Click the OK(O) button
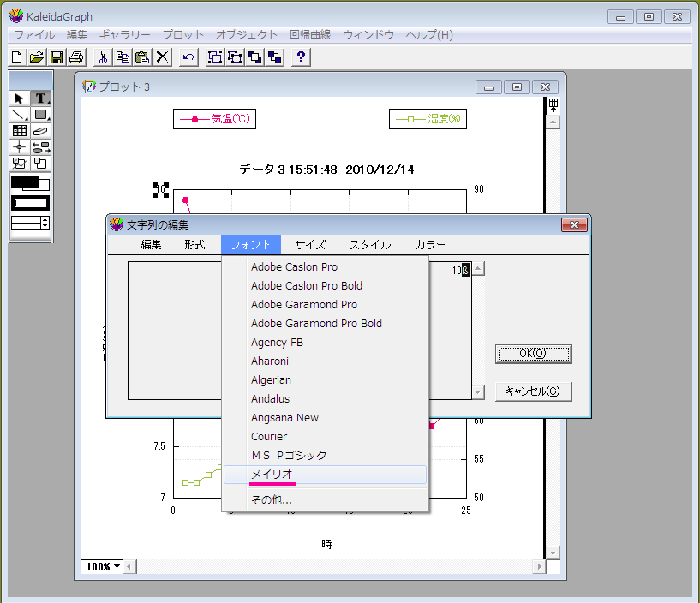 tap(534, 354)
